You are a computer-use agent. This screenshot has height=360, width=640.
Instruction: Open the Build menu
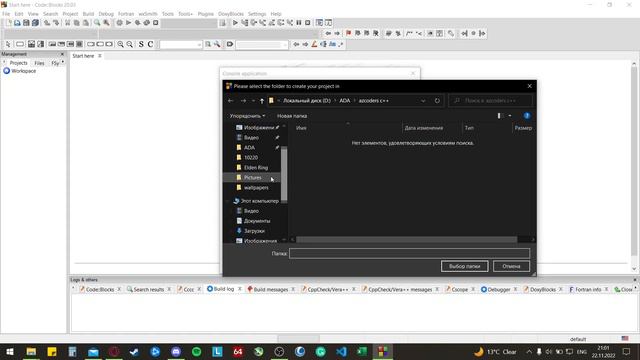[x=88, y=14]
